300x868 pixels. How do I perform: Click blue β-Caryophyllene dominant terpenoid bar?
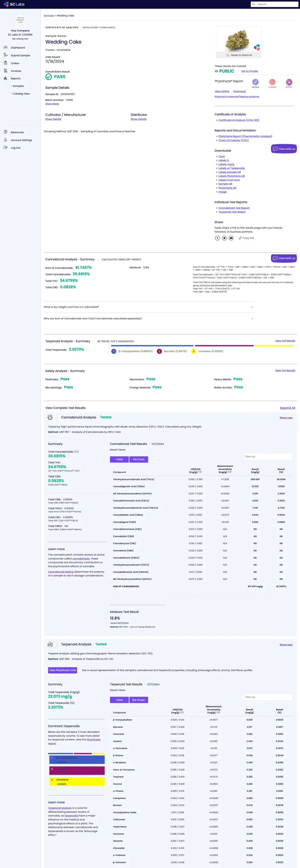tap(77, 759)
